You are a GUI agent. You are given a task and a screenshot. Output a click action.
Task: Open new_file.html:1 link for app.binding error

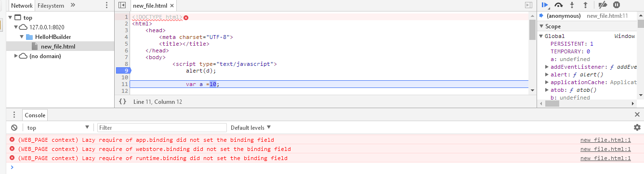click(x=605, y=140)
